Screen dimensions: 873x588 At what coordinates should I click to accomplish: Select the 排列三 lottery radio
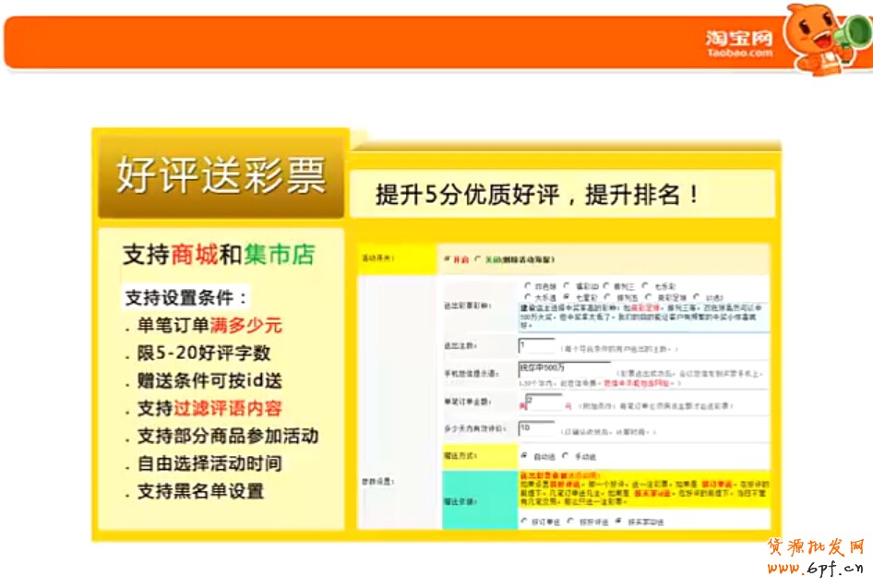[x=607, y=286]
